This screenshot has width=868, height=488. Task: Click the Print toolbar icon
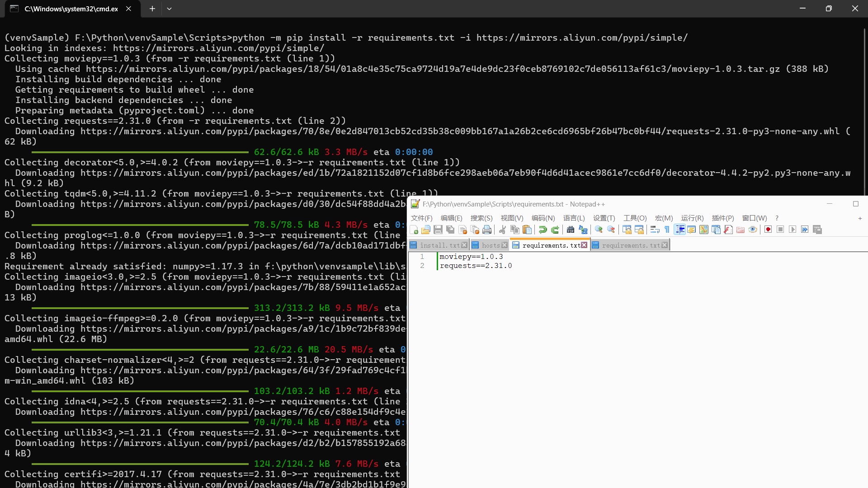tap(487, 230)
